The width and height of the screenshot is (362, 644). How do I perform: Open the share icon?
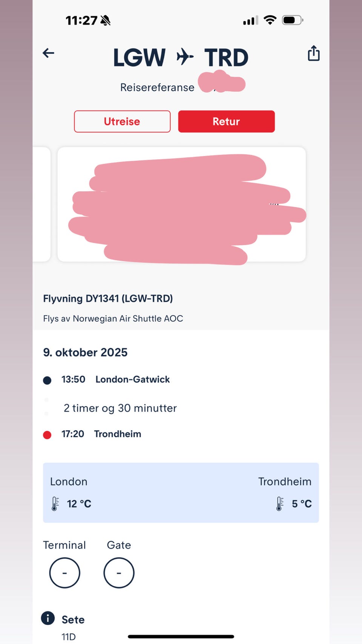pos(313,53)
